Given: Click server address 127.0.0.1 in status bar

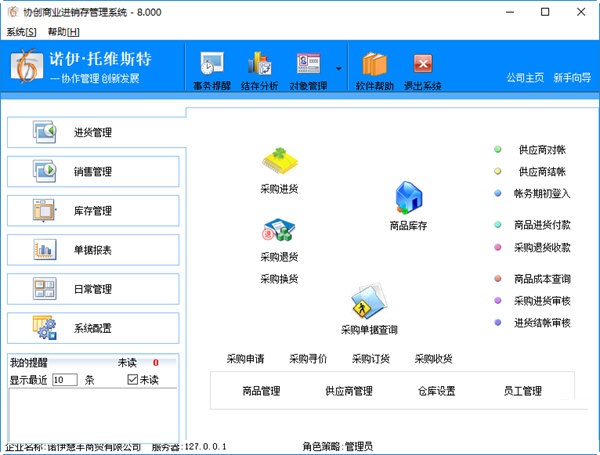Looking at the screenshot, I should click(205, 447).
